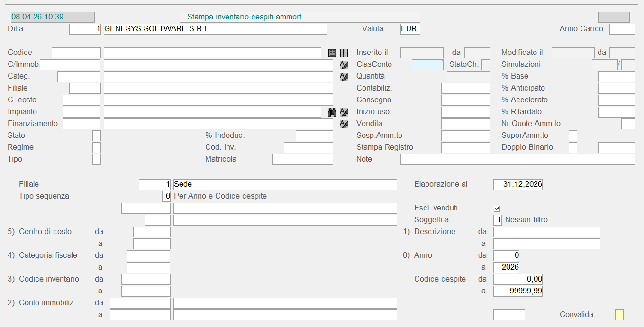Viewport: 644px width, 327px height.
Task: Click the Valuta EUR field
Action: [410, 29]
